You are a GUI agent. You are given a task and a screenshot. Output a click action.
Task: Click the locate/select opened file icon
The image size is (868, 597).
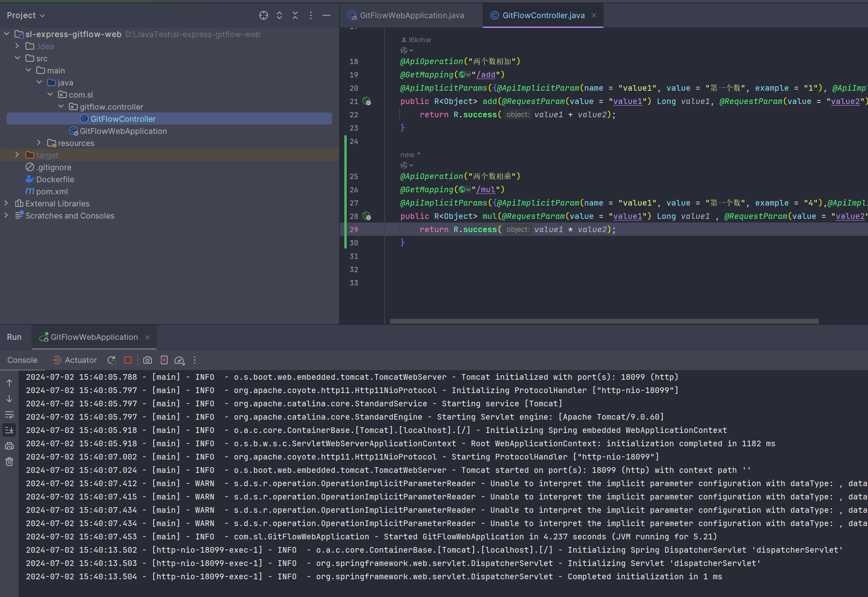[263, 15]
